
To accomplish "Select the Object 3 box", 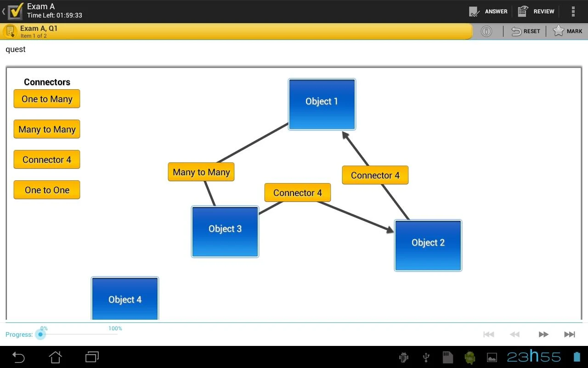I will (225, 232).
